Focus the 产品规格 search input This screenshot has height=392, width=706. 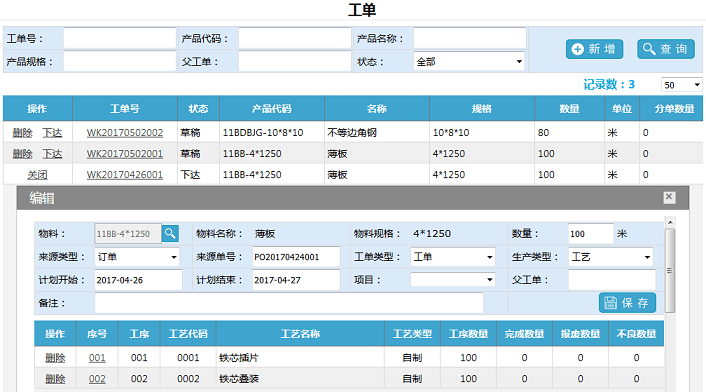coord(120,61)
